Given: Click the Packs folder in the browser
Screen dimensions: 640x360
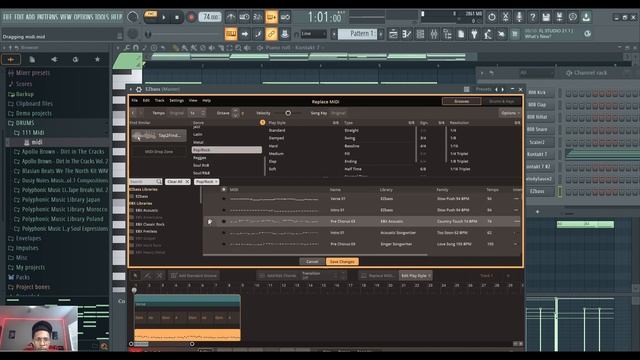Looking at the screenshot, I should click(x=22, y=277).
